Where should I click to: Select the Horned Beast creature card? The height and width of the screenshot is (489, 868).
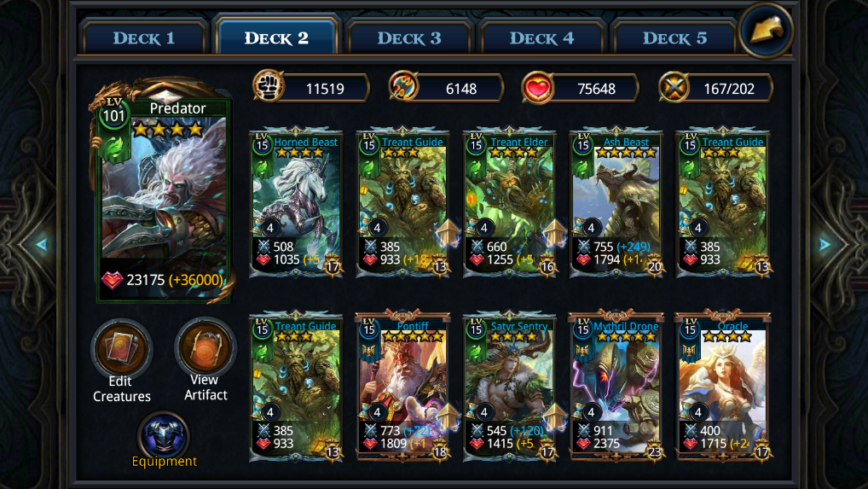[296, 203]
